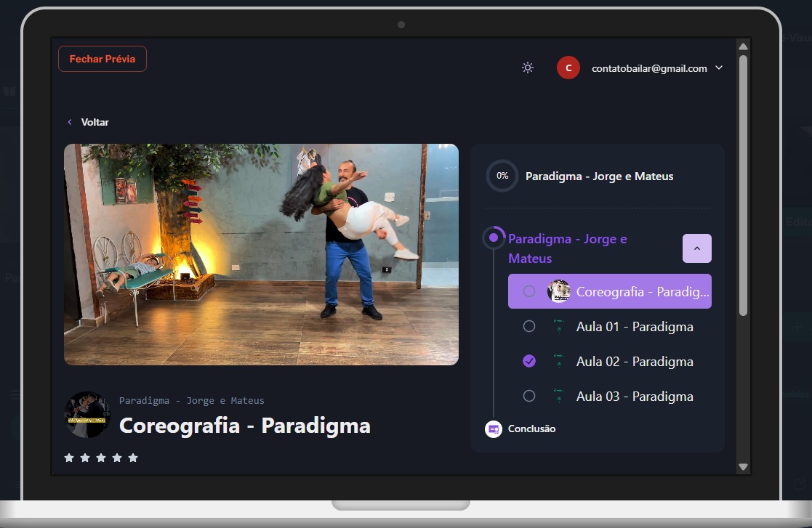Open the contatobailar@gmail.com account dropdown
Viewport: 812px width, 528px height.
point(719,68)
